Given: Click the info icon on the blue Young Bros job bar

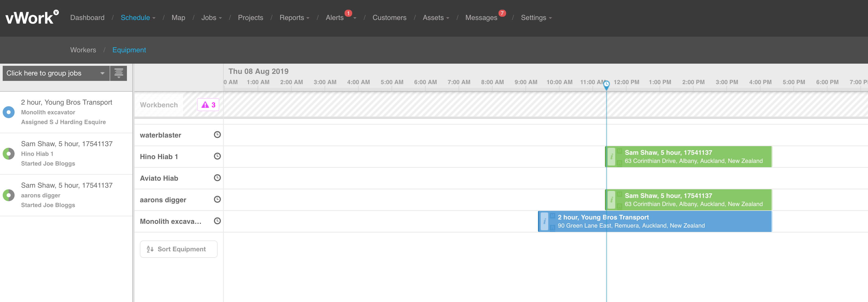Looking at the screenshot, I should click(544, 221).
